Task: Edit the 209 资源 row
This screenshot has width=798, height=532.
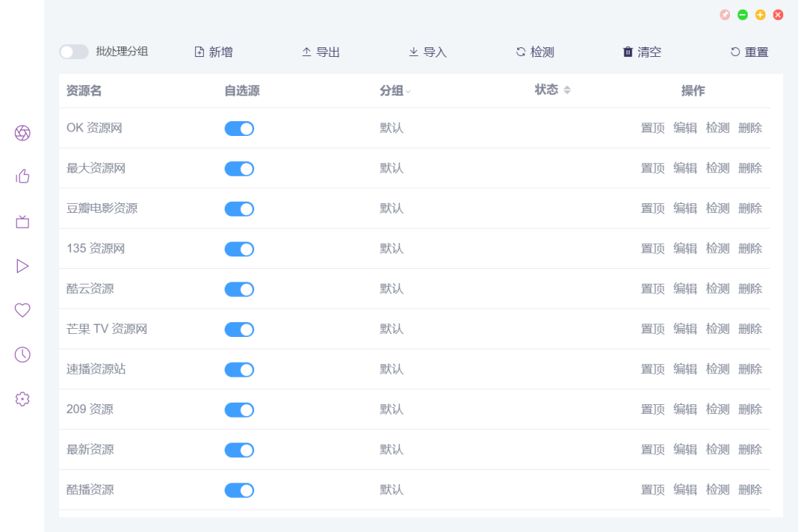Action: 685,409
